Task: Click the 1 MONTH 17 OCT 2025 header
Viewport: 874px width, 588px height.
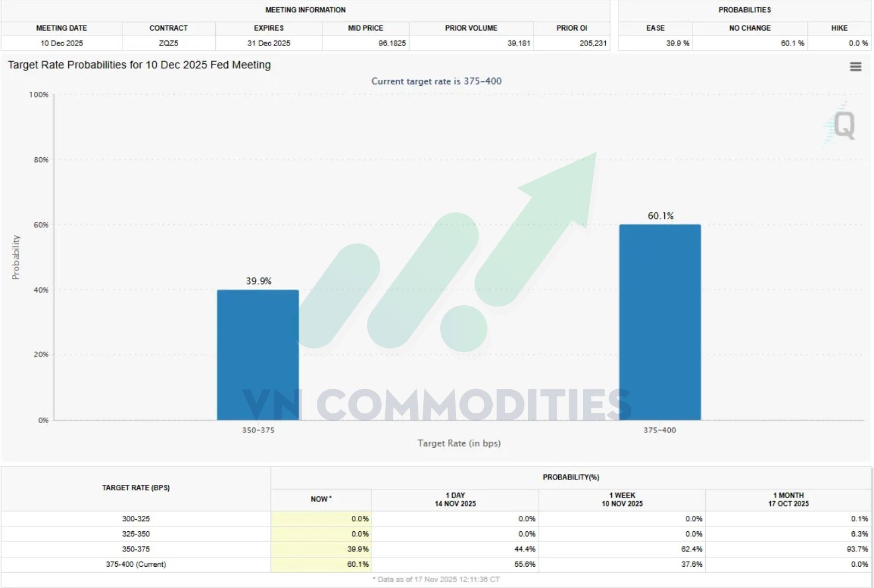Action: tap(788, 500)
